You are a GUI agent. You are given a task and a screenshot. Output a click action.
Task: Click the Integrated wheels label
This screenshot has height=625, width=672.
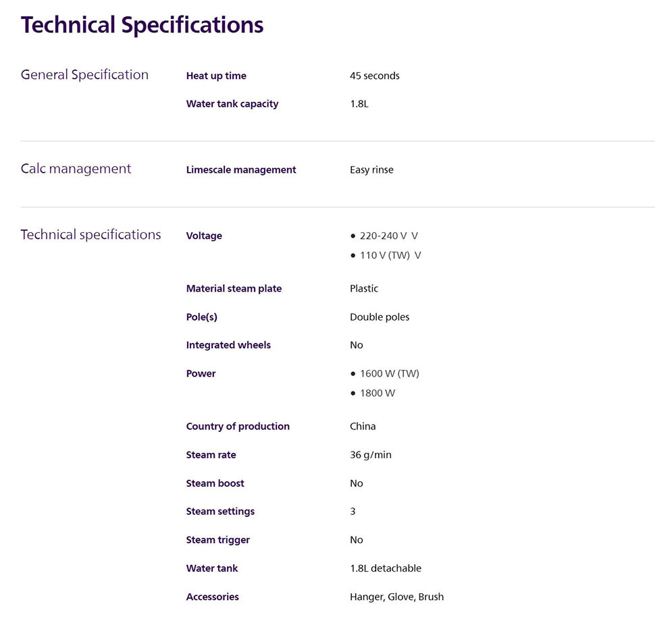click(228, 346)
